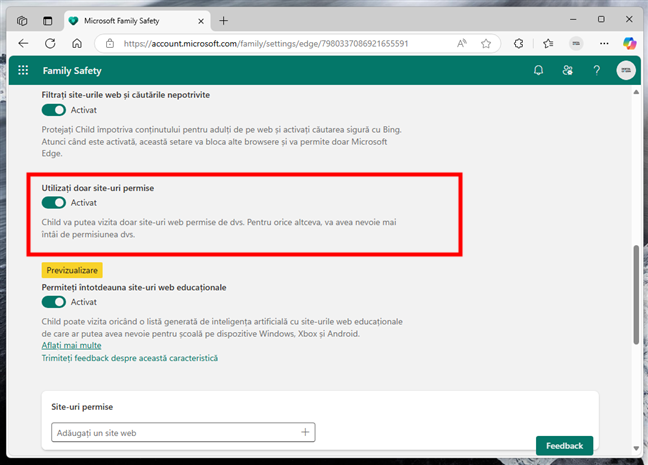Open Copilot in Edge sidebar
Image resolution: width=648 pixels, height=465 pixels.
[630, 43]
